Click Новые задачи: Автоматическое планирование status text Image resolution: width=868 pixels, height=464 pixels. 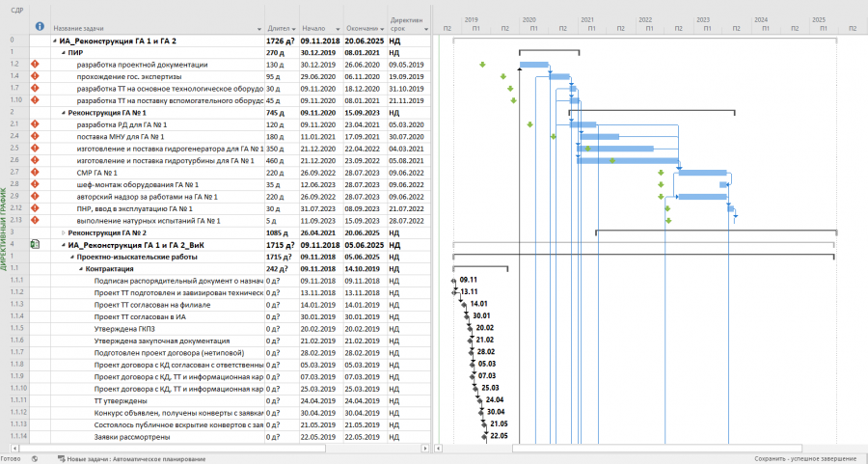136,458
